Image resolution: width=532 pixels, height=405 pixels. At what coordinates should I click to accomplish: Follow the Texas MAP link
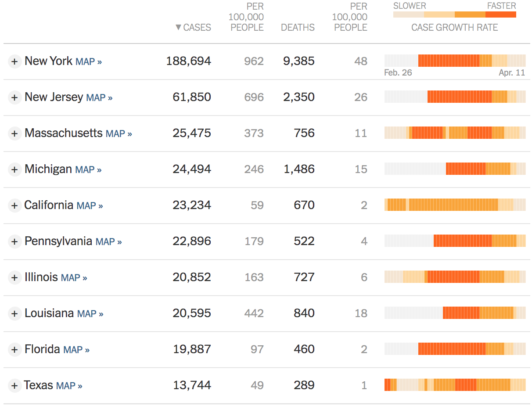coord(69,386)
